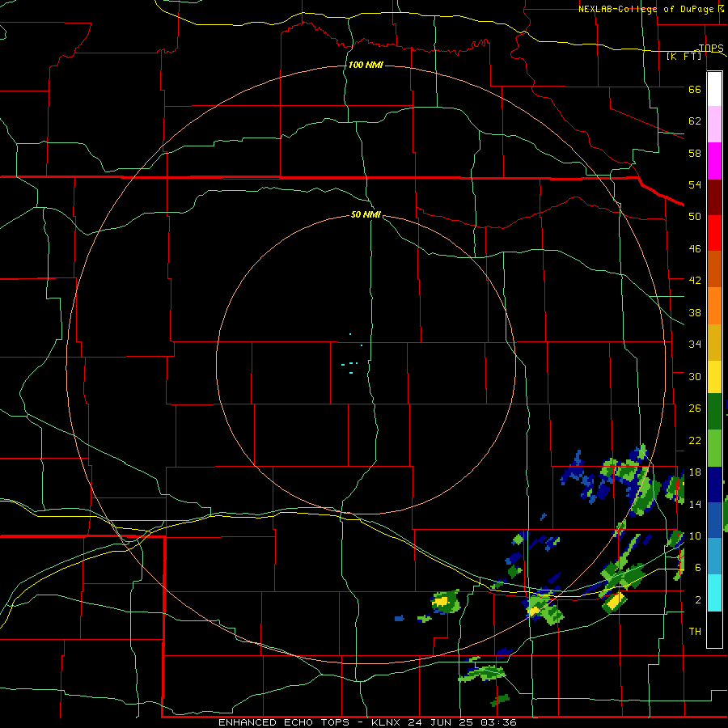Click the bright red 46-50 kft legend swatch

714,233
